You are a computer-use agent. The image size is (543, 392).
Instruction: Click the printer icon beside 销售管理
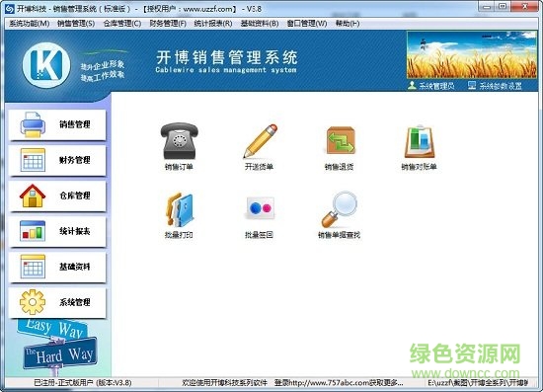click(x=33, y=124)
